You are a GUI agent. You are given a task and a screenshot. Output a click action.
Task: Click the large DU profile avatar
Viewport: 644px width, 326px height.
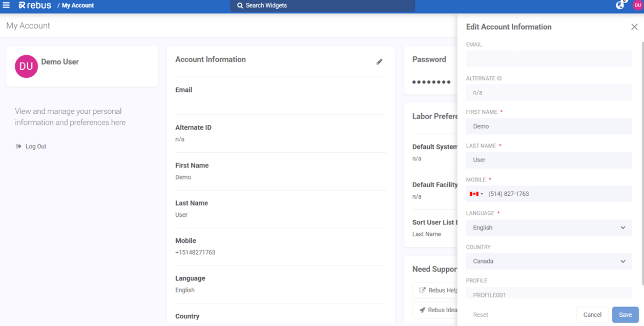pos(26,67)
